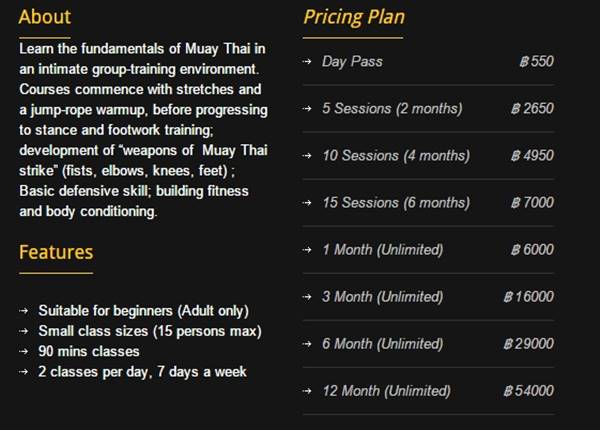Click the arrow icon beside 10 Sessions
This screenshot has height=430, width=600.
pyautogui.click(x=307, y=156)
